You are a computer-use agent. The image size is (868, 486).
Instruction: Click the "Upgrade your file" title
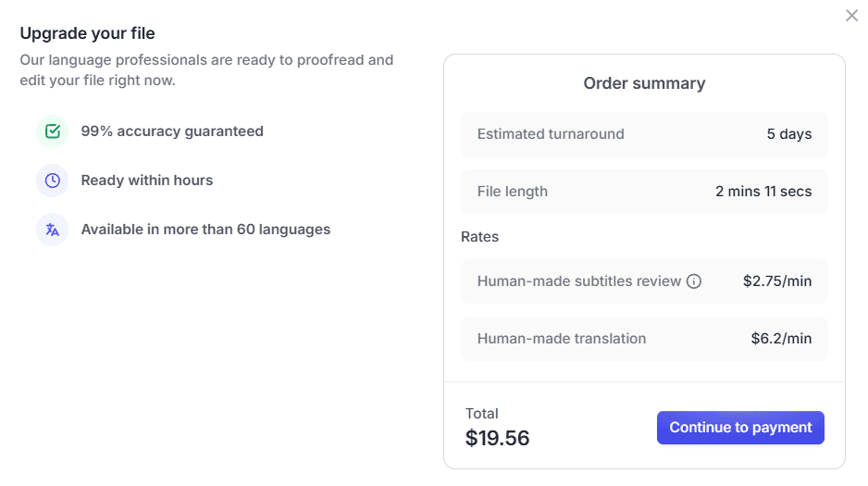(87, 33)
